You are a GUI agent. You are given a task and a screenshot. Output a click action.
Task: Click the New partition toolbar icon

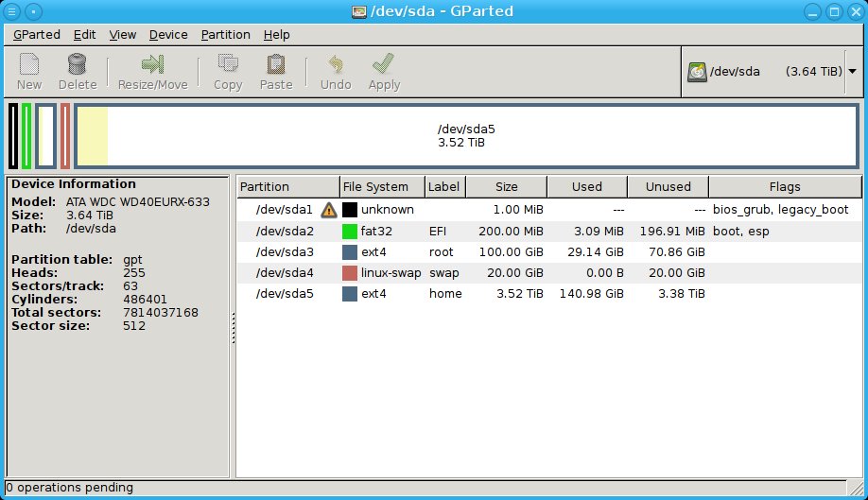point(28,64)
